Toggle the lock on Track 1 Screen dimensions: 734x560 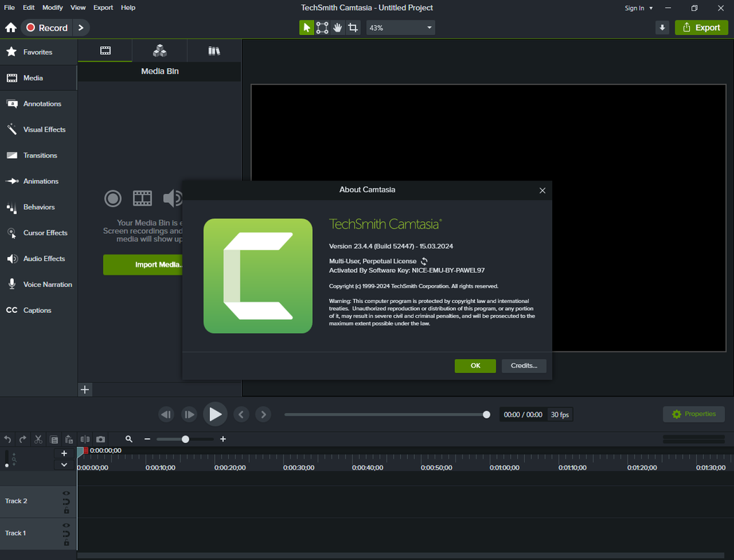(66, 542)
